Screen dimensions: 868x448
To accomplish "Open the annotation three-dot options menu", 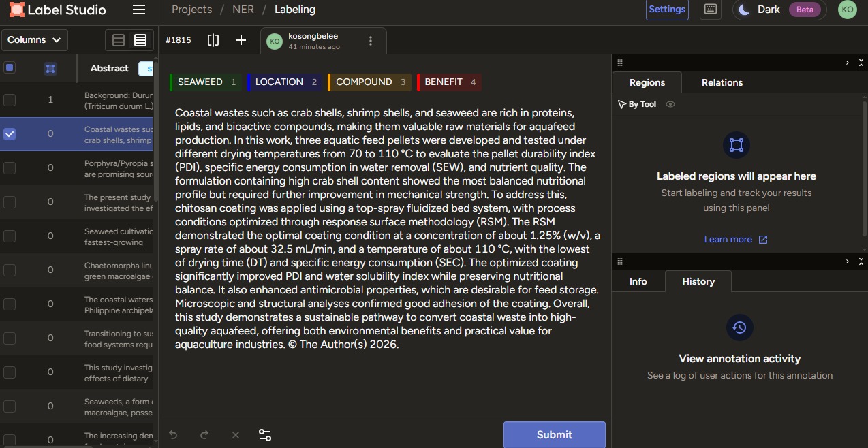I will [x=371, y=41].
